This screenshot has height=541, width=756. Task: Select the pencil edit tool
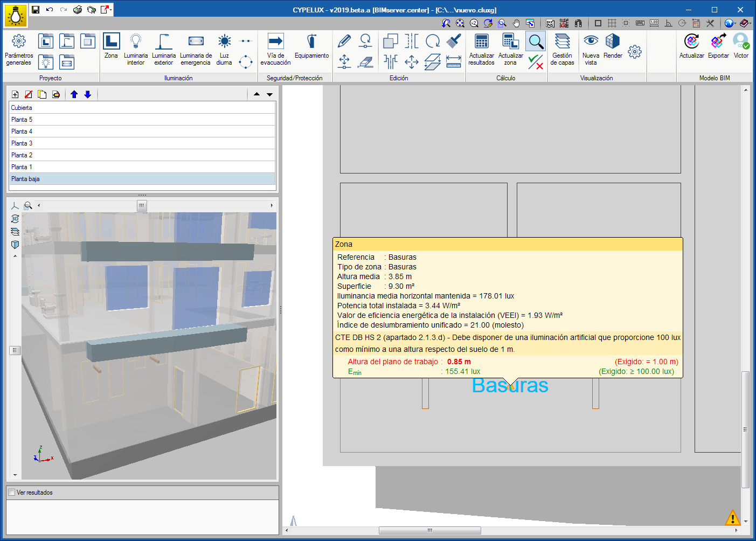point(344,41)
